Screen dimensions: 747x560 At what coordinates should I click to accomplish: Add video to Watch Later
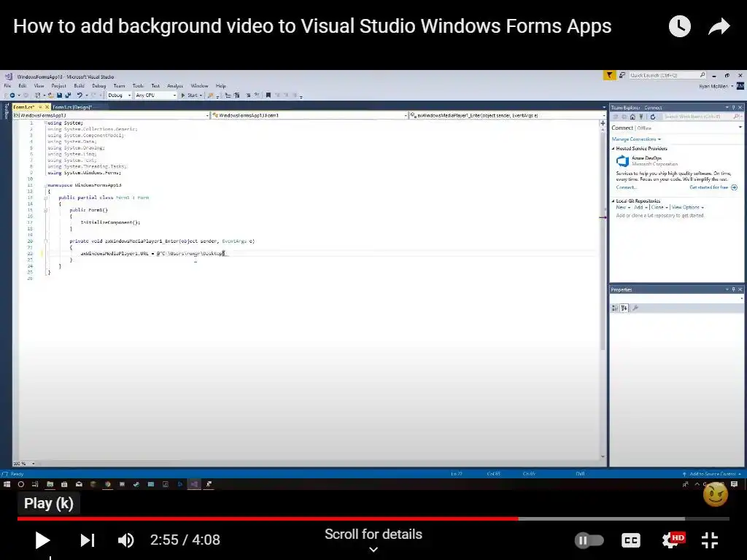point(680,26)
